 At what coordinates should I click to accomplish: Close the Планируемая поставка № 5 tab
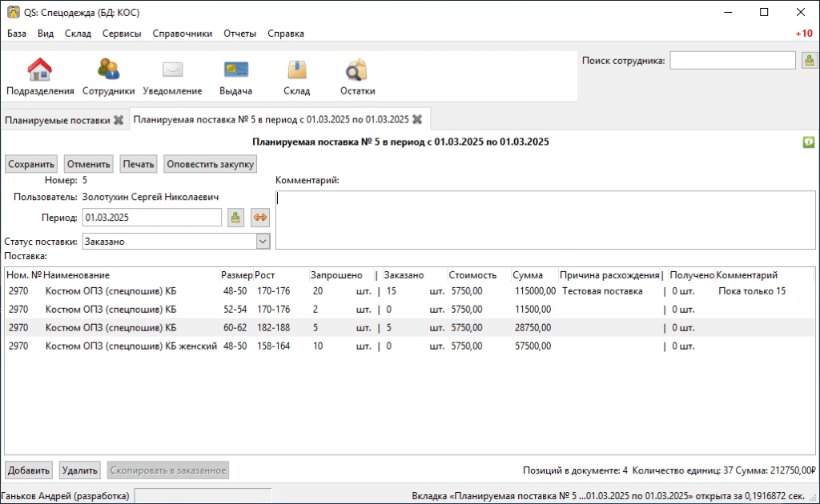pyautogui.click(x=416, y=120)
